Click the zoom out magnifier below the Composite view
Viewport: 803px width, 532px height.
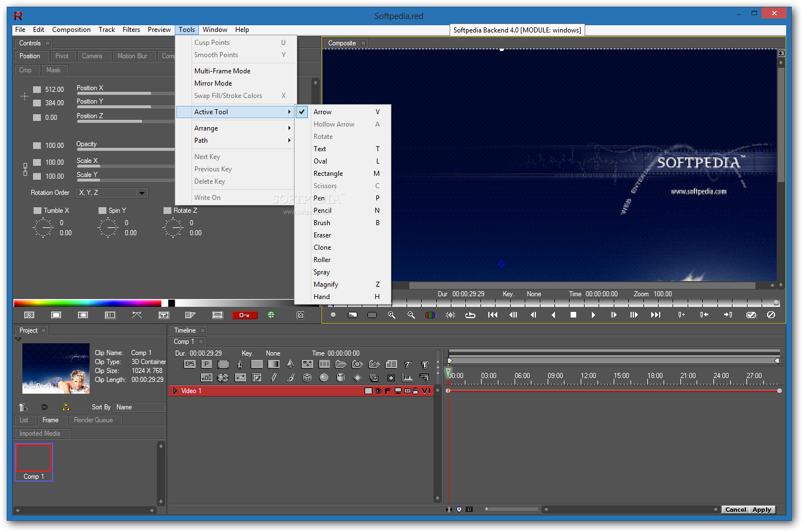pyautogui.click(x=411, y=315)
